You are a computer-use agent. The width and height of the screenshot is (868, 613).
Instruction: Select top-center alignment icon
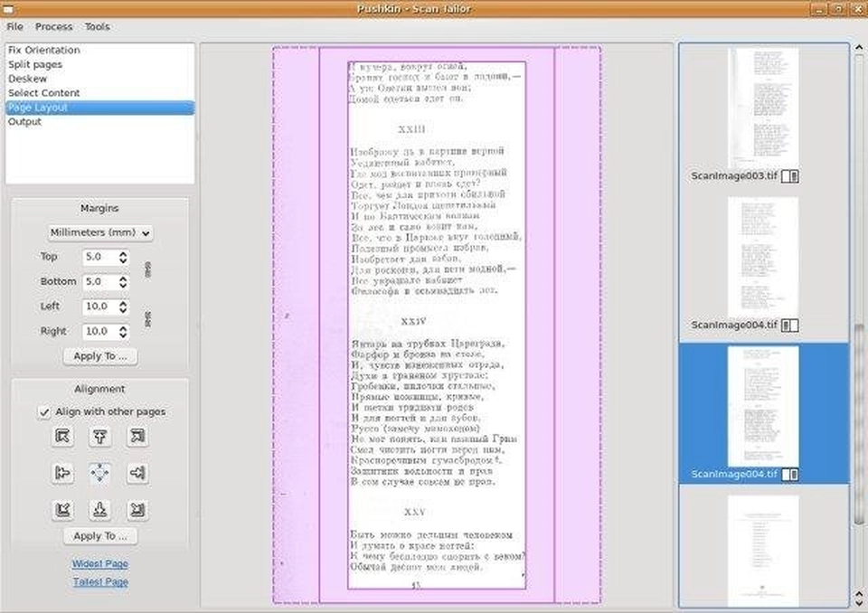(x=99, y=437)
